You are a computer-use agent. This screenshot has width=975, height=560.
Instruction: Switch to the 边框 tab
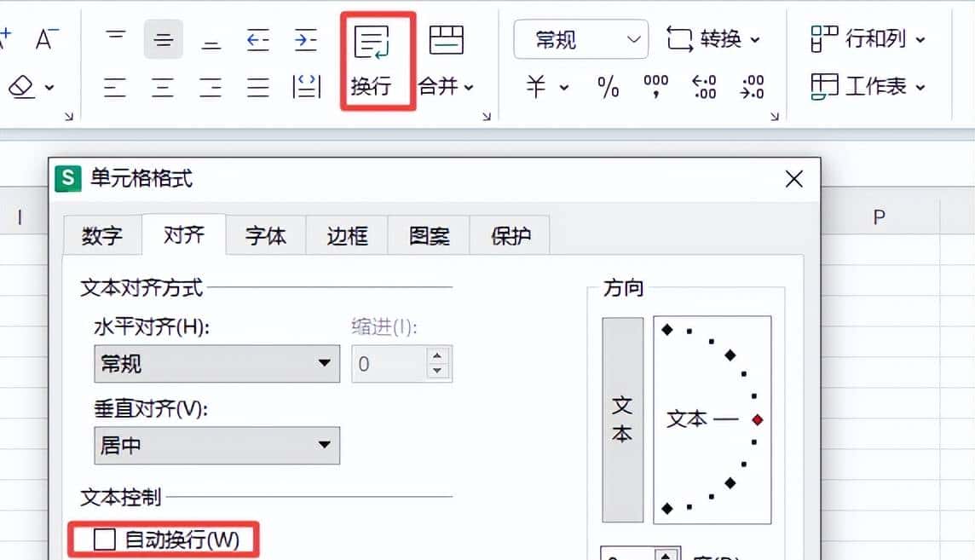346,235
